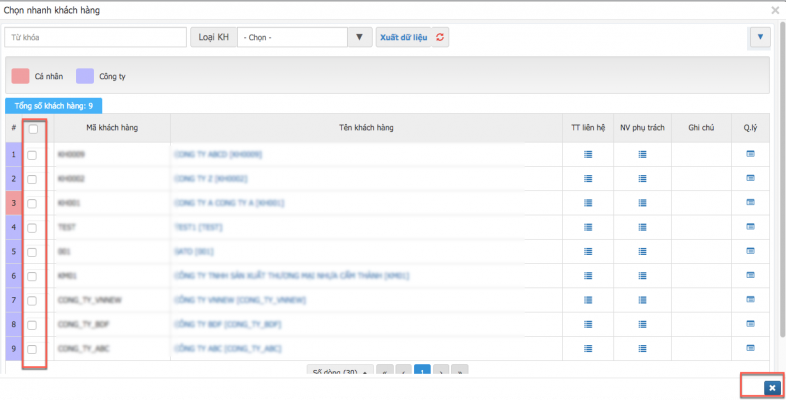Click NV phụ trách icon in row 9

point(642,349)
